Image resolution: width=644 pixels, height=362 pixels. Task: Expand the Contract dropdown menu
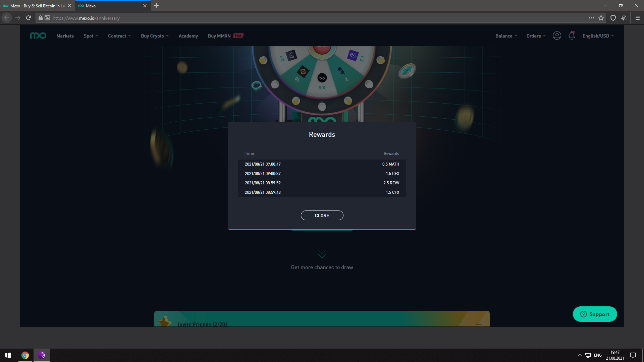[119, 36]
